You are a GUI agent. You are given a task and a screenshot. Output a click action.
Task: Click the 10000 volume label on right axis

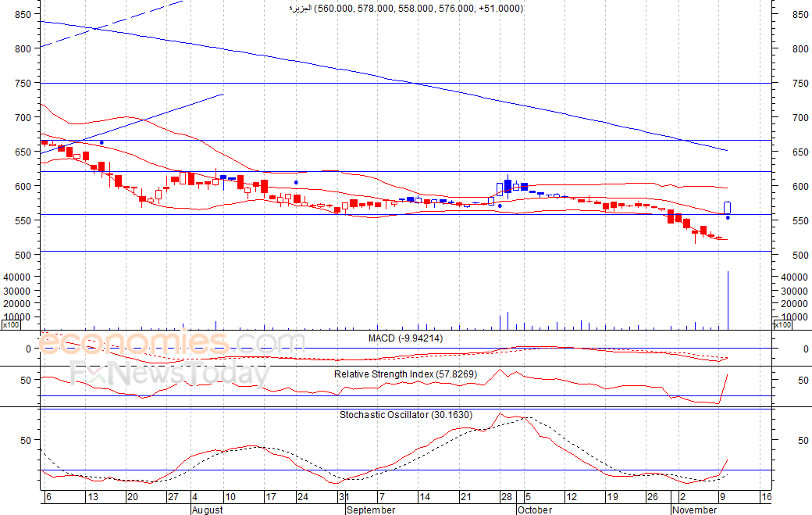(795, 317)
